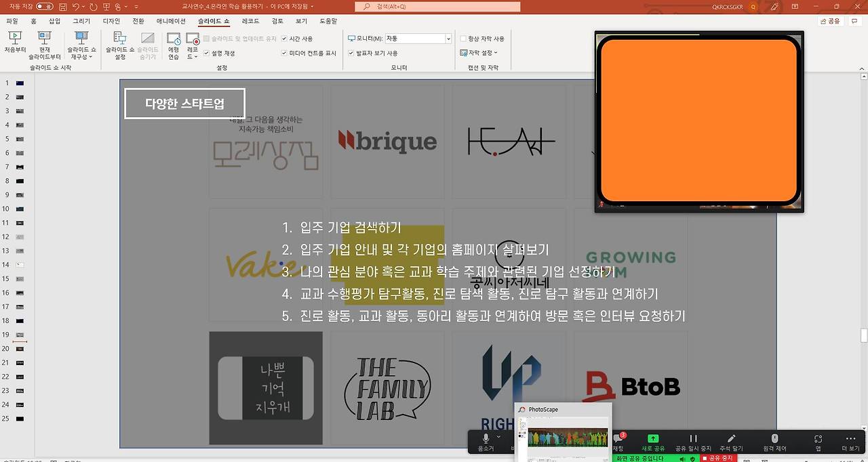
Task: Start slideshow from the beginning (처음부터)
Action: tap(15, 43)
